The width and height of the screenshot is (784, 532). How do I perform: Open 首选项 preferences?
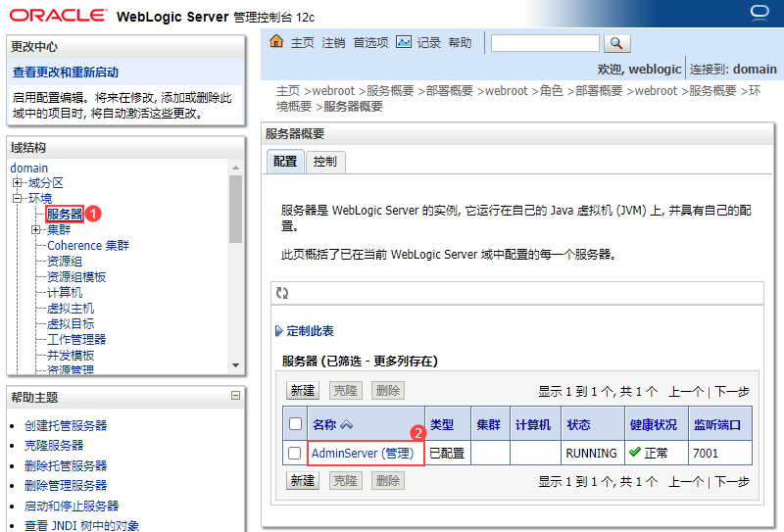(x=370, y=43)
